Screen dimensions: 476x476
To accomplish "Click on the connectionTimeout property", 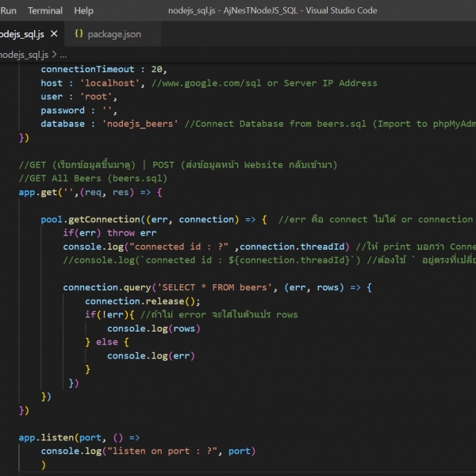I will click(x=88, y=70).
